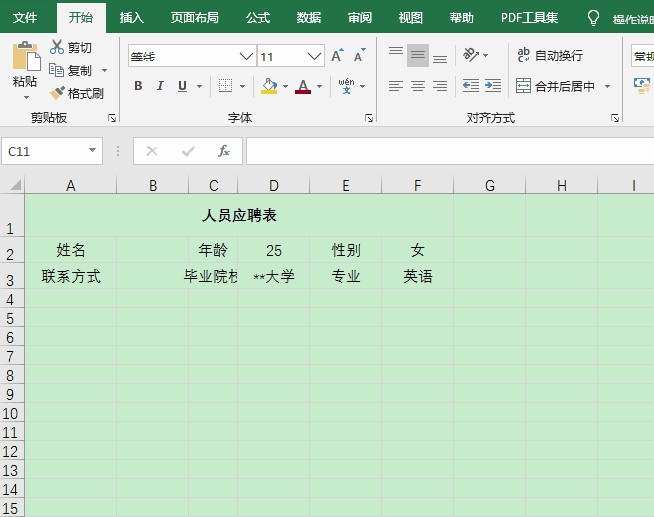This screenshot has height=517, width=654.
Task: Toggle bold formatting
Action: pos(138,86)
